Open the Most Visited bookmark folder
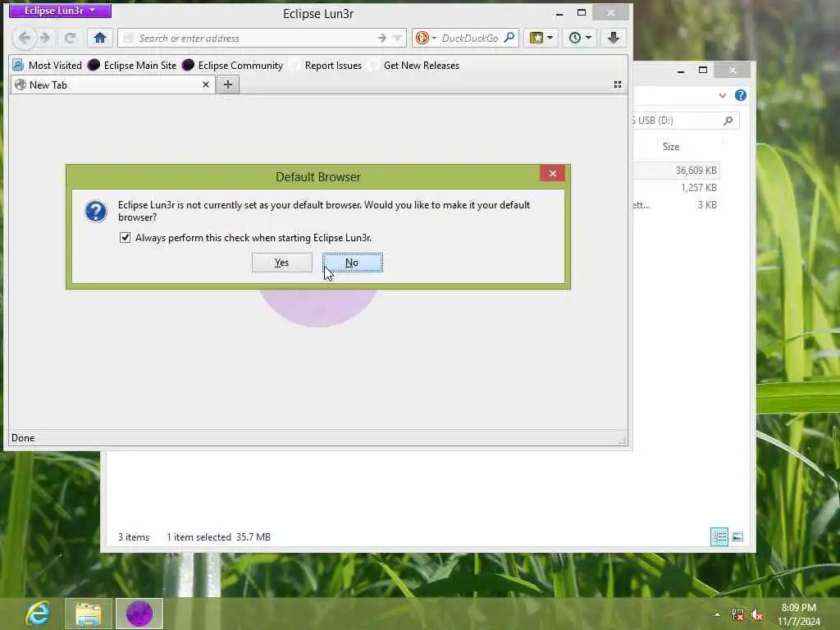 (47, 66)
